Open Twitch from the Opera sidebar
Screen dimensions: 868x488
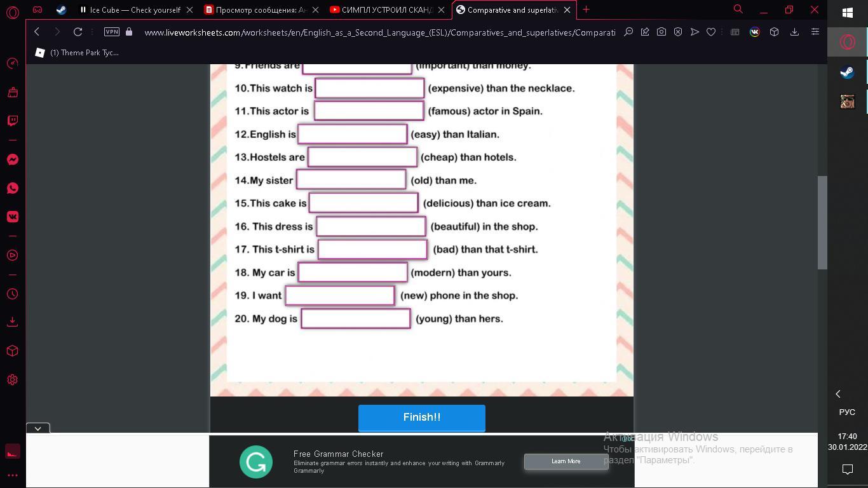12,121
